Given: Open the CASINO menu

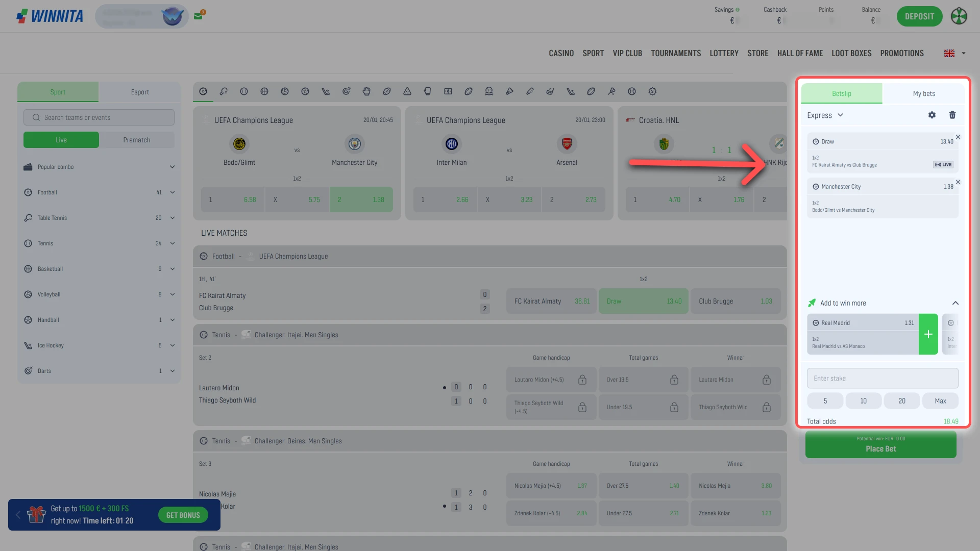Looking at the screenshot, I should tap(561, 53).
